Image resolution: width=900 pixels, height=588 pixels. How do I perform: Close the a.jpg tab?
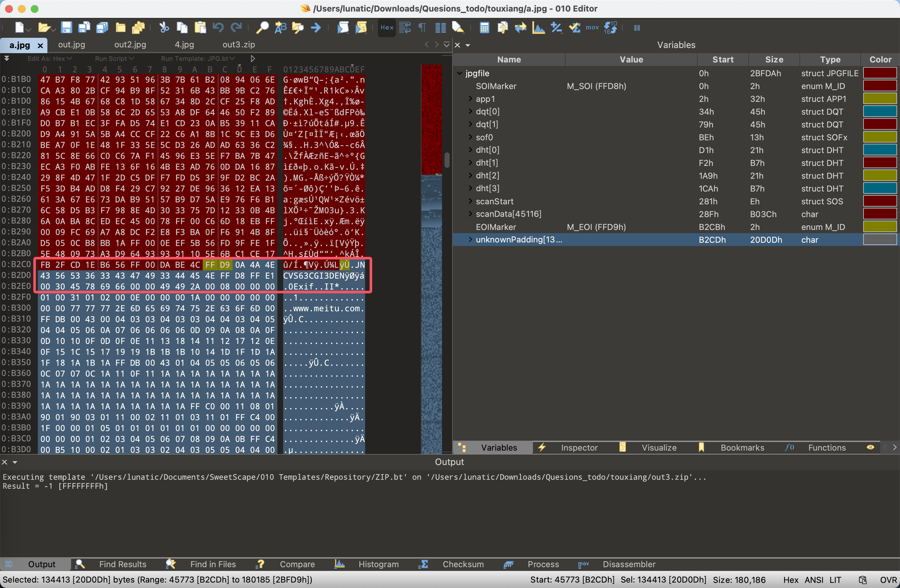coord(40,46)
